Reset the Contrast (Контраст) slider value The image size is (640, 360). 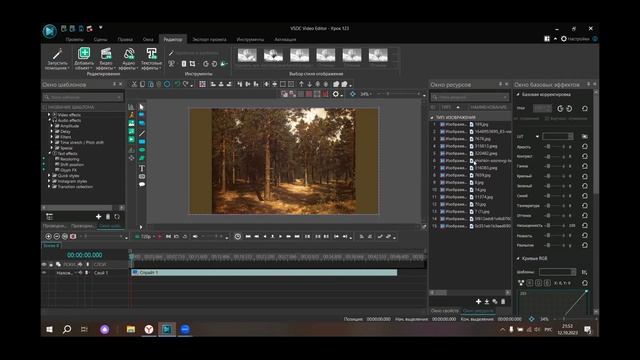pyautogui.click(x=585, y=156)
